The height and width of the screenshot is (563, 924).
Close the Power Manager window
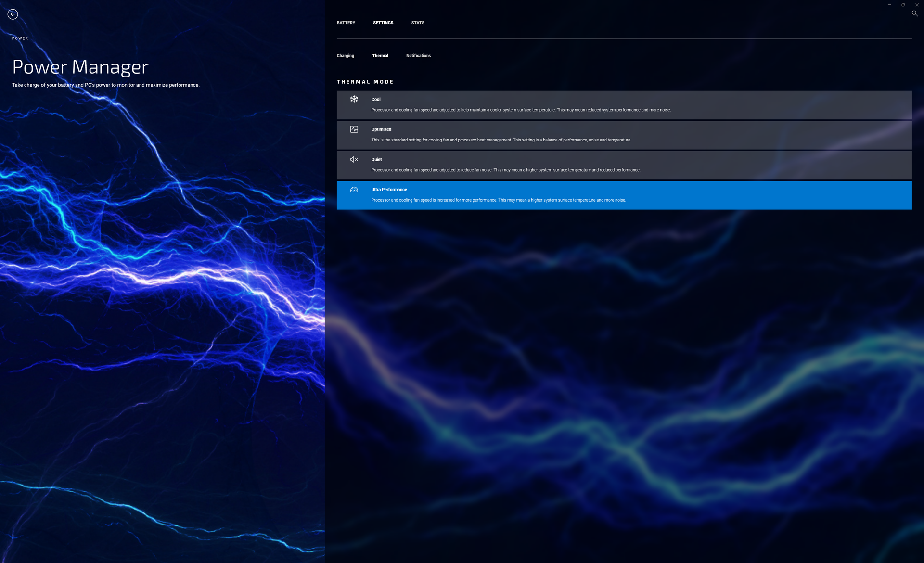pos(917,5)
